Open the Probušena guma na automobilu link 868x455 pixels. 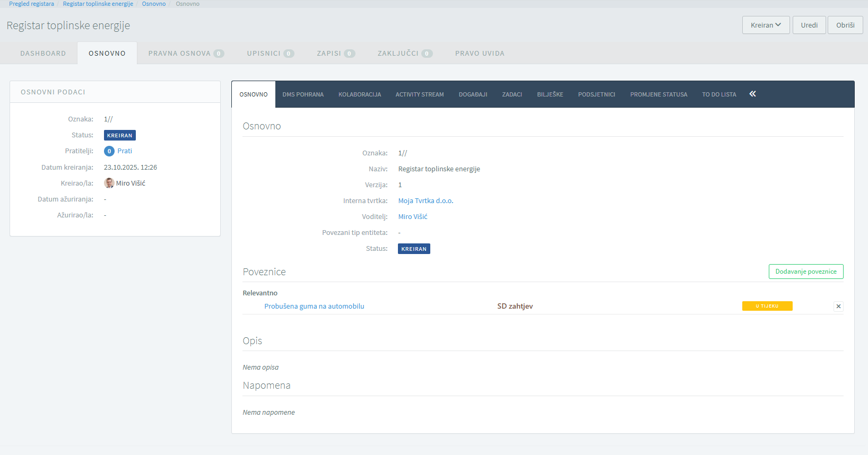(314, 306)
